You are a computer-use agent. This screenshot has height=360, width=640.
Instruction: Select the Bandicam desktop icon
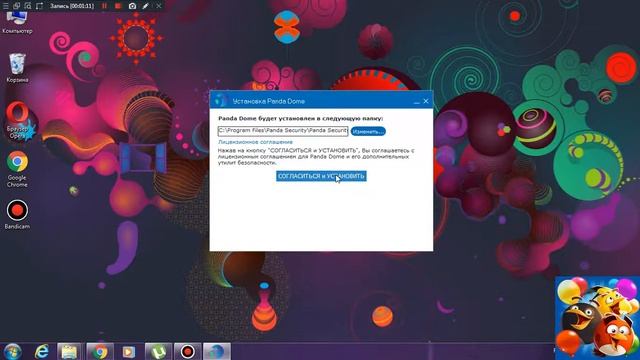point(17,214)
